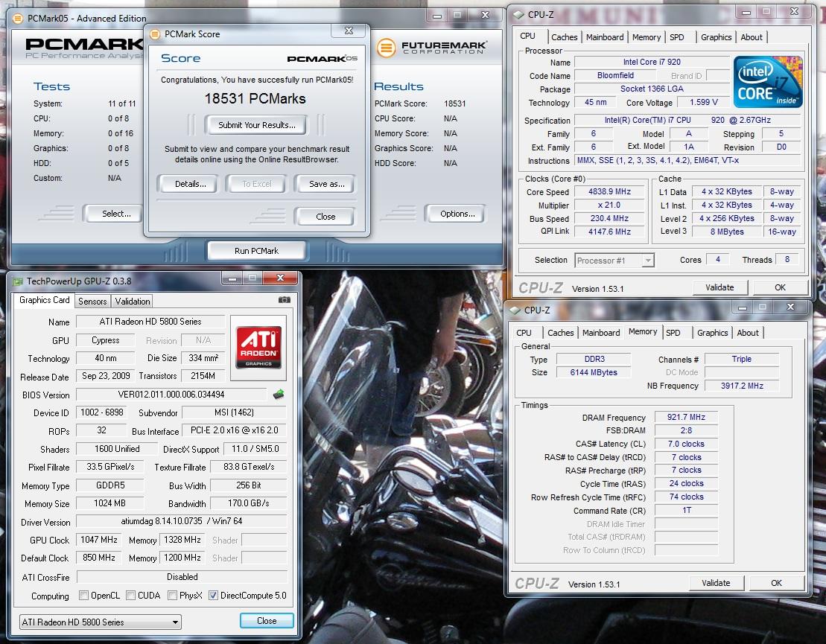Click OK in upper CPU-Z window
This screenshot has width=826, height=644.
click(780, 287)
